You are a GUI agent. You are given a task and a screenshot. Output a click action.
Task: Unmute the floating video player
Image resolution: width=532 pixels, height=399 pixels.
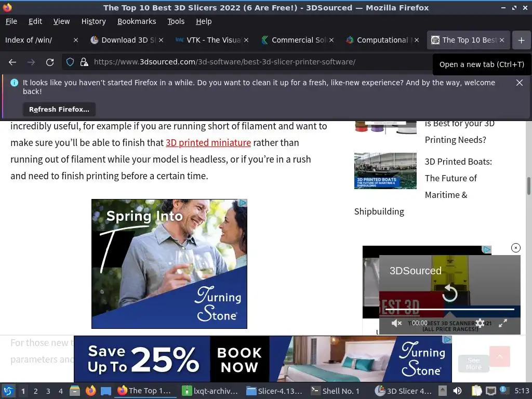pyautogui.click(x=396, y=323)
